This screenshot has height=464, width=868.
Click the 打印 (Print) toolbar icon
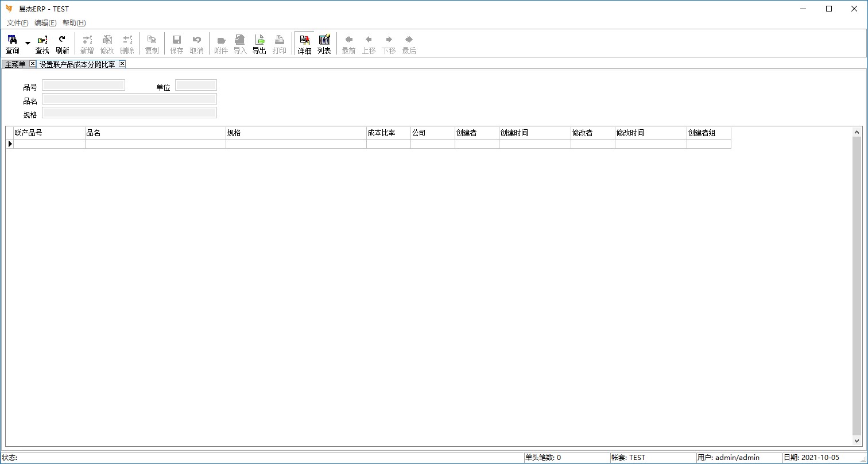[x=280, y=44]
